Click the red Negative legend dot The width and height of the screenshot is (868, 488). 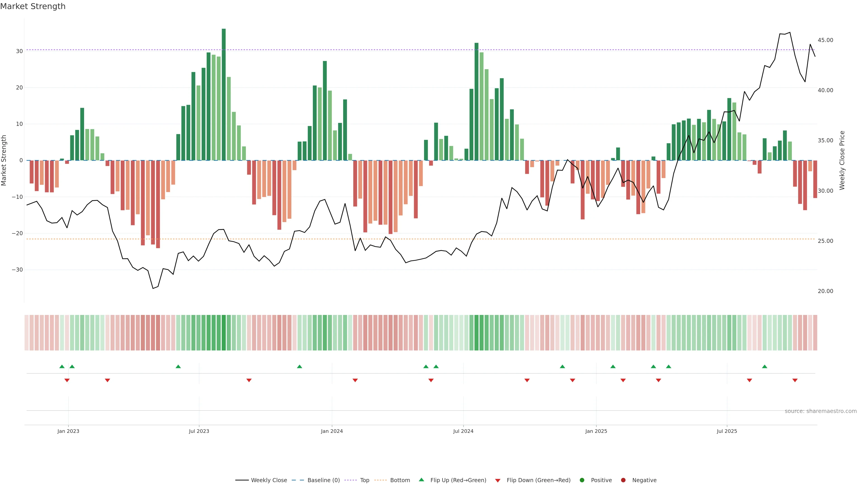click(623, 480)
